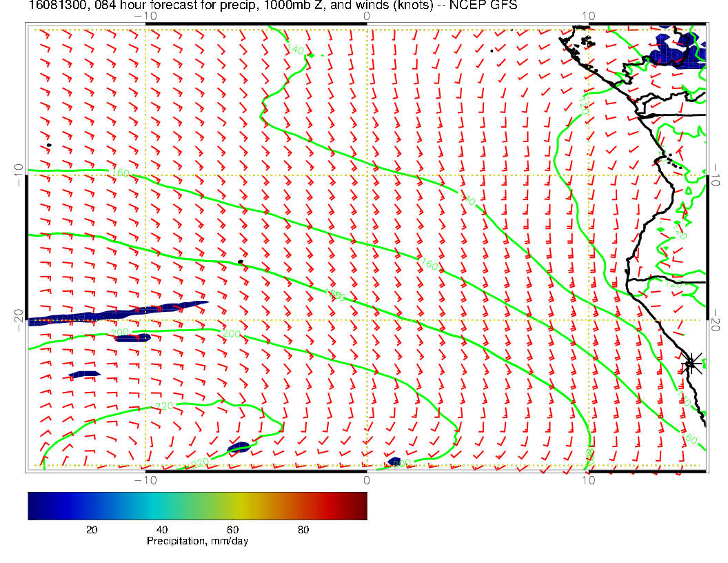The height and width of the screenshot is (563, 728).
Task: Click the "-20" latitude label on left axis
Action: point(19,319)
